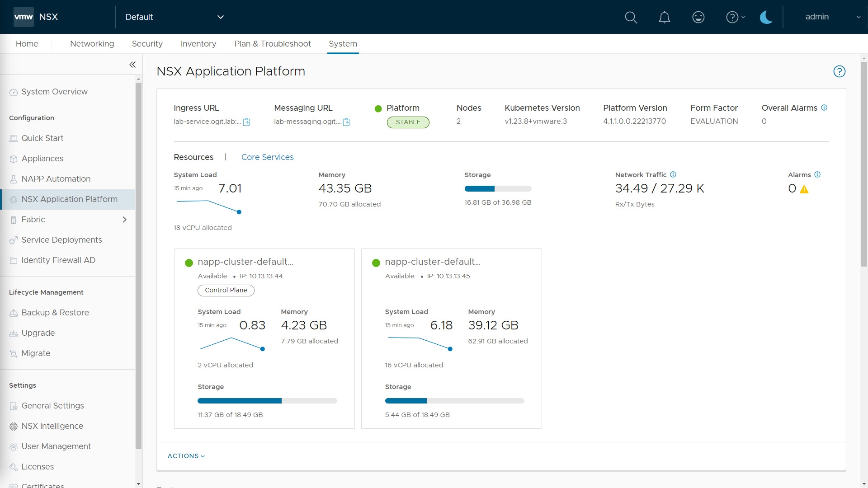The height and width of the screenshot is (488, 868).
Task: Click the search magnifier icon
Action: click(x=631, y=17)
